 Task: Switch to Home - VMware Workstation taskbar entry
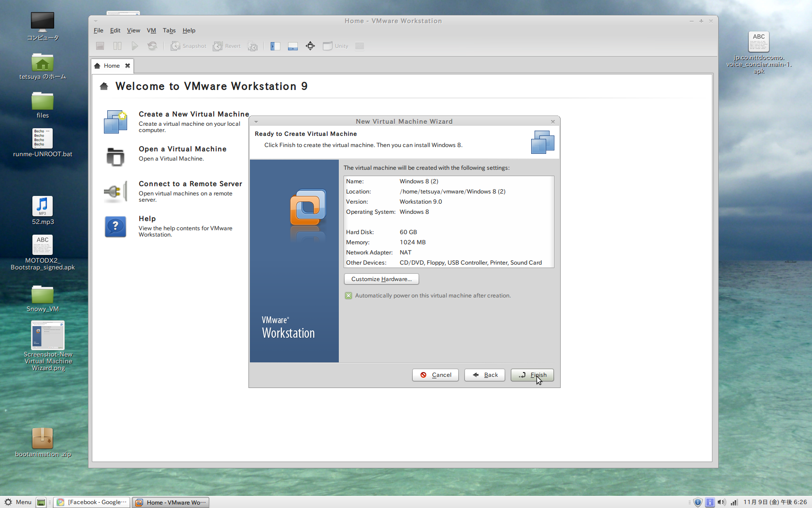171,502
